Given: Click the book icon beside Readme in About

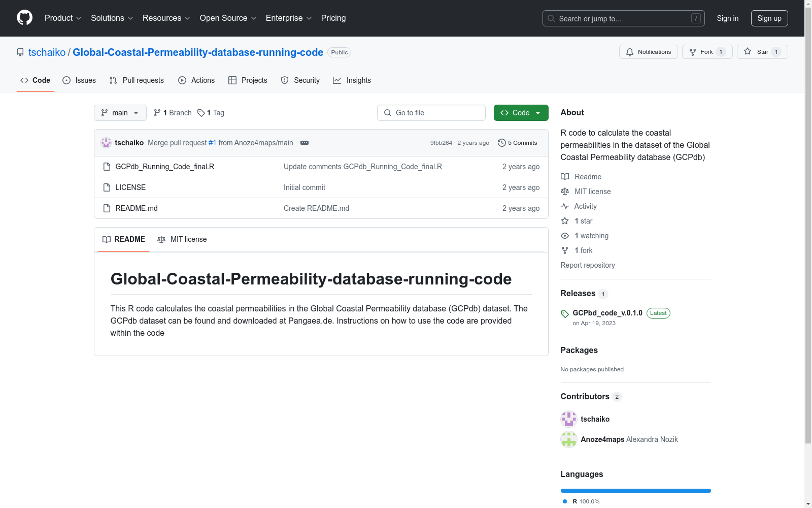Looking at the screenshot, I should [565, 177].
